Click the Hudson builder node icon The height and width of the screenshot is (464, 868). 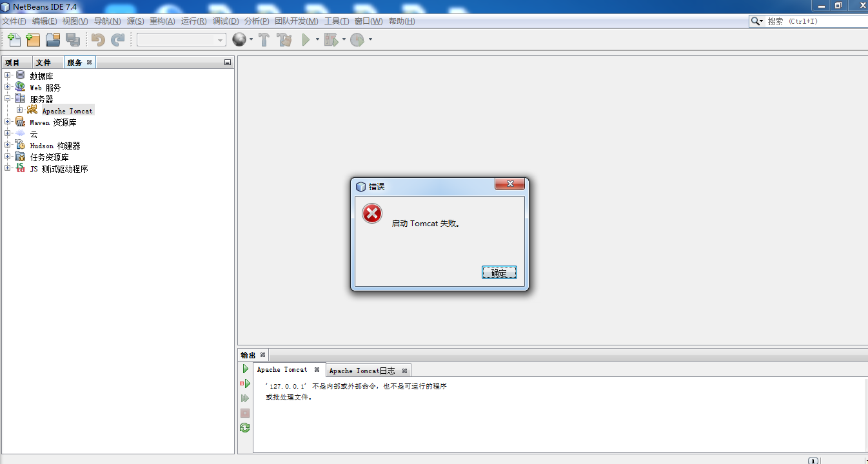(x=20, y=145)
